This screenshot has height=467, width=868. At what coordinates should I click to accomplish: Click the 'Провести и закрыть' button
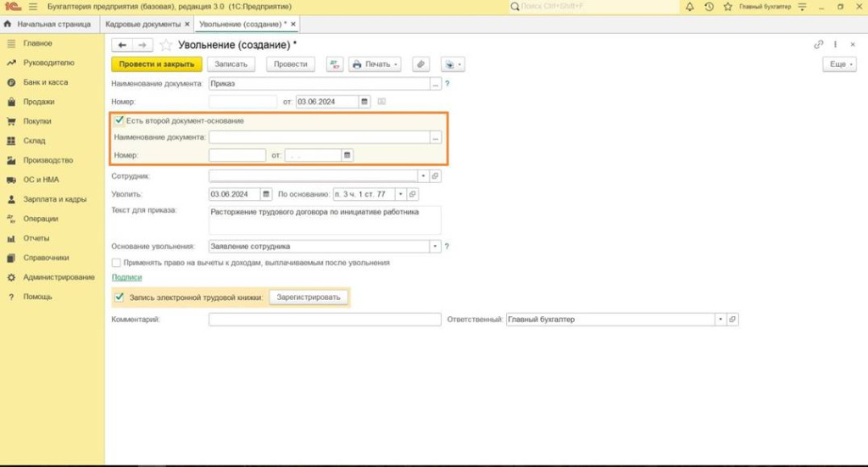(x=157, y=64)
